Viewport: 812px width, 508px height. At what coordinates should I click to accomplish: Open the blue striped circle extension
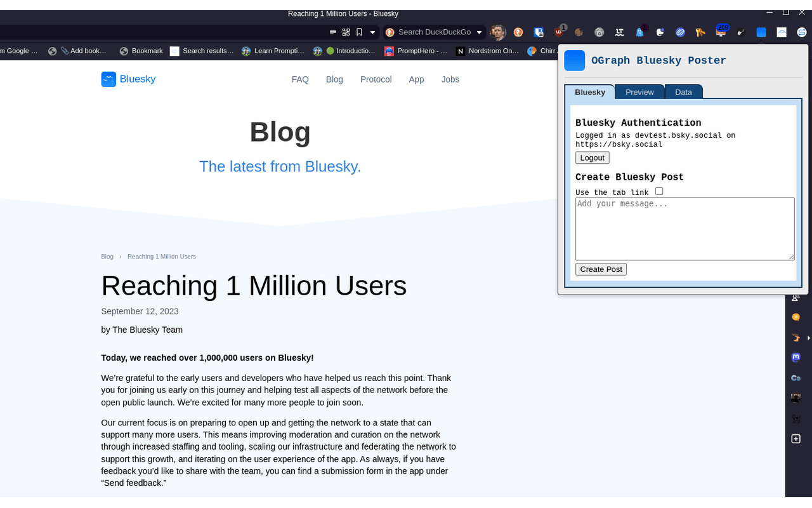(x=802, y=32)
